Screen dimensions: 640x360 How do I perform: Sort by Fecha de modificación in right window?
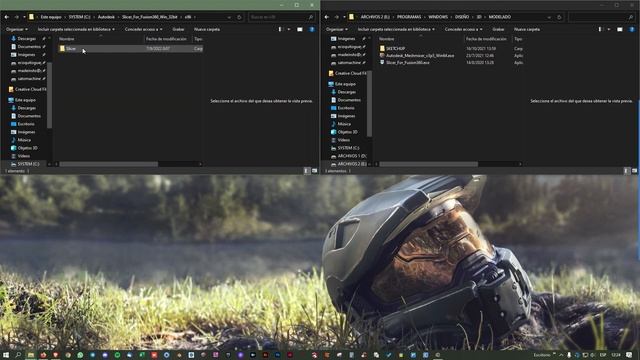[488, 39]
